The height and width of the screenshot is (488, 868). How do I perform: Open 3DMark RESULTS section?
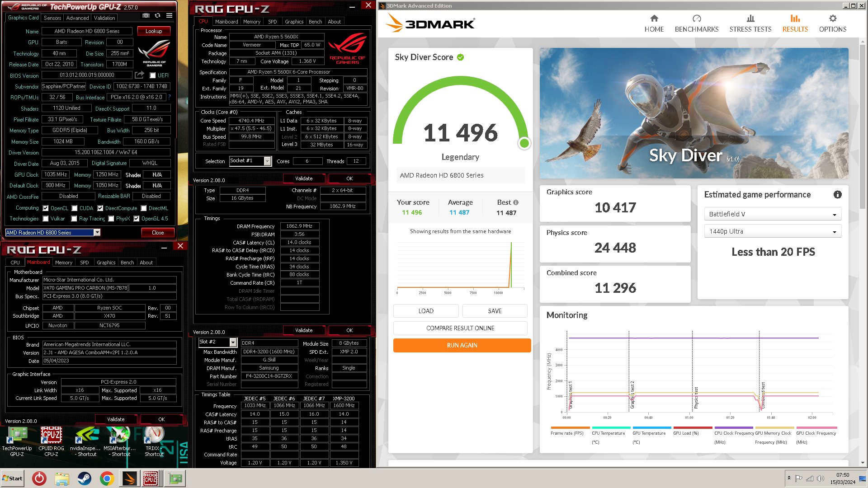pyautogui.click(x=795, y=23)
